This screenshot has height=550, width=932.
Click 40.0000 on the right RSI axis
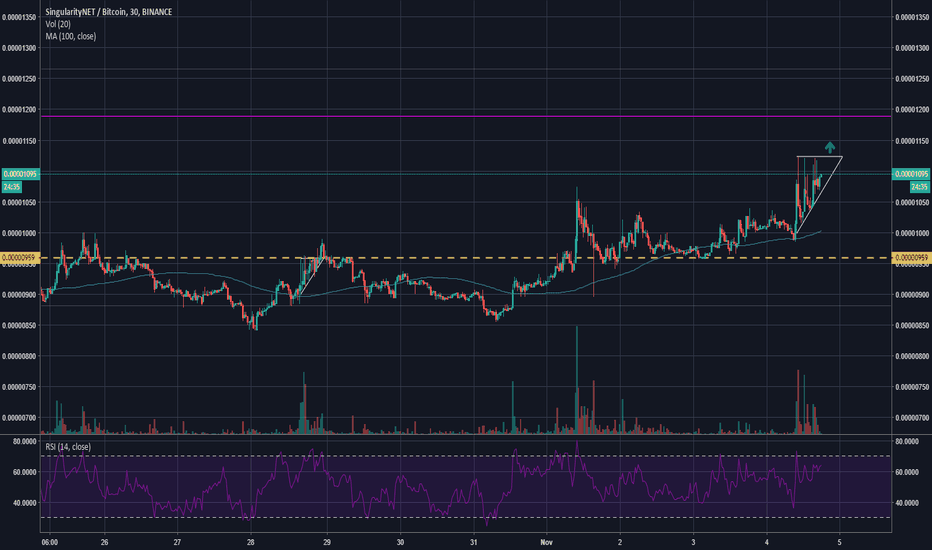[x=907, y=503]
